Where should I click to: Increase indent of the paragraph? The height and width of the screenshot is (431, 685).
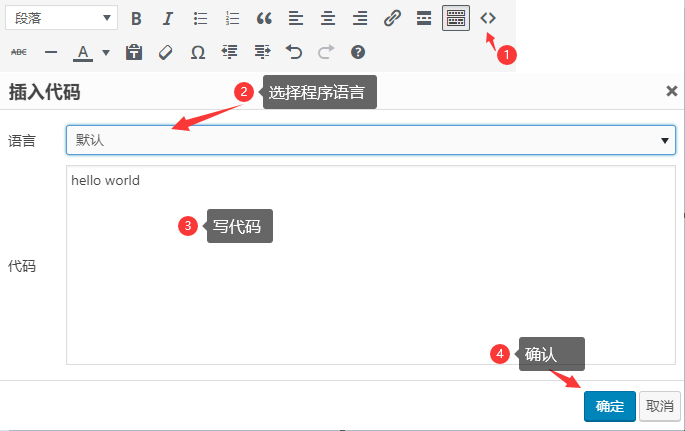click(262, 52)
